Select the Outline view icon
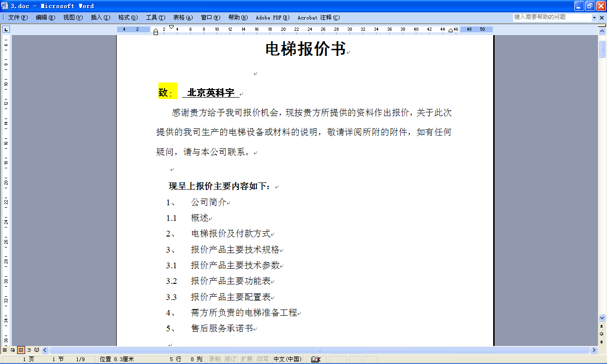 pos(29,350)
